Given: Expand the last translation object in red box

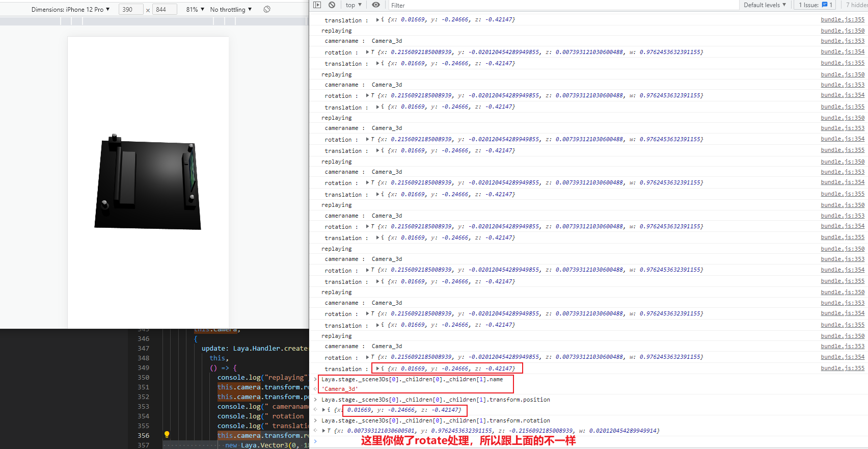Looking at the screenshot, I should 377,368.
